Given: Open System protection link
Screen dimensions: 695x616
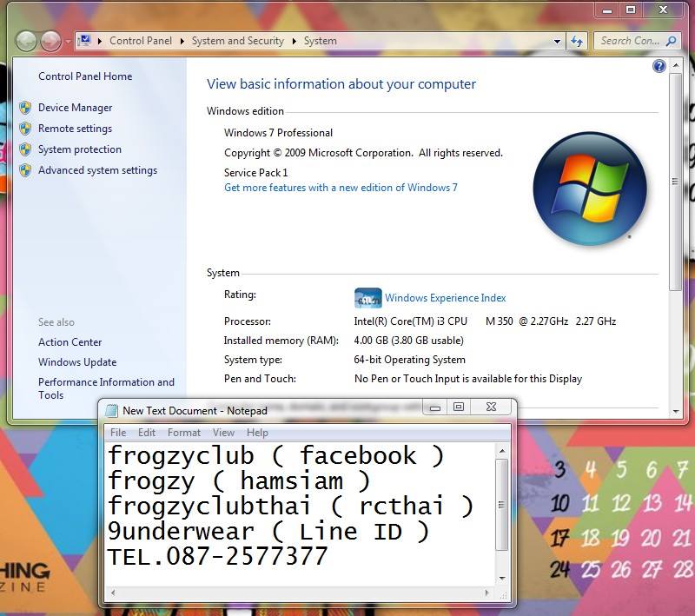Looking at the screenshot, I should pos(80,149).
